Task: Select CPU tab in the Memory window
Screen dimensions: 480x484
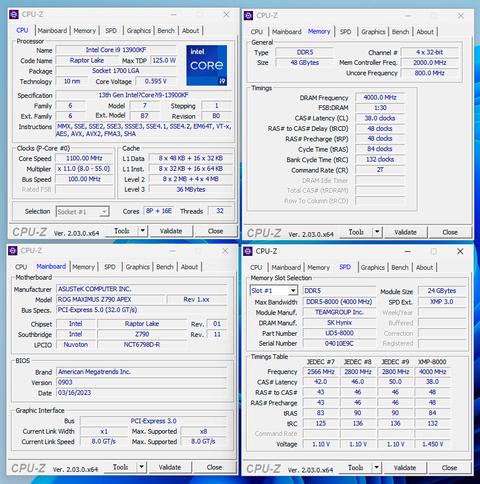Action: [256, 32]
